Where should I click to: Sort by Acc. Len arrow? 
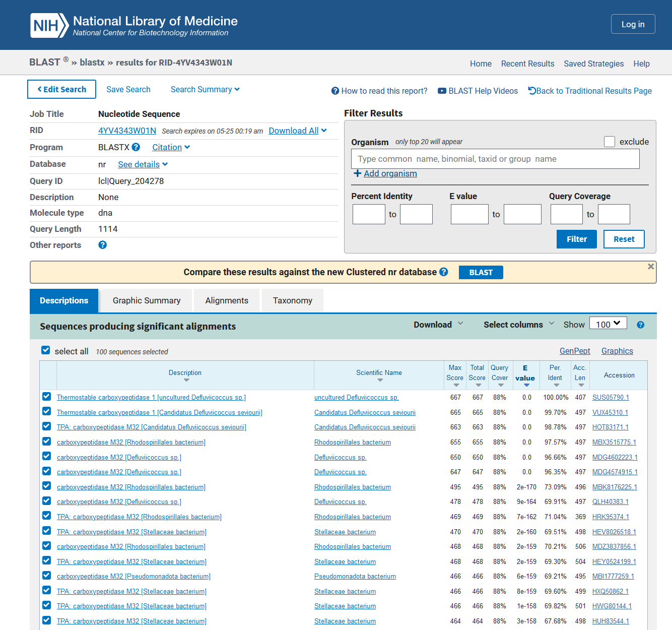581,385
